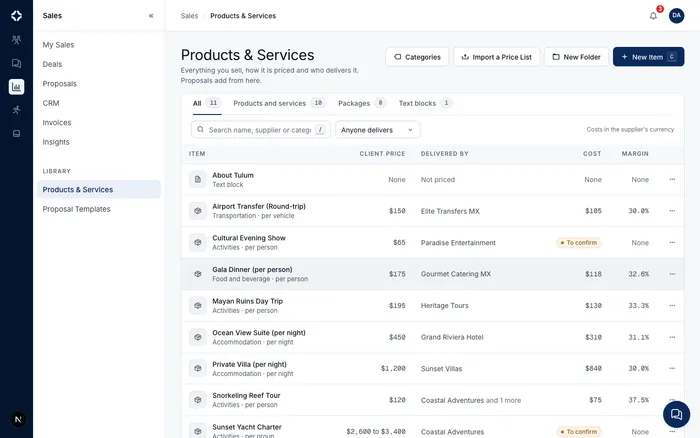
Task: Click the app logo in the rail
Action: [17, 16]
